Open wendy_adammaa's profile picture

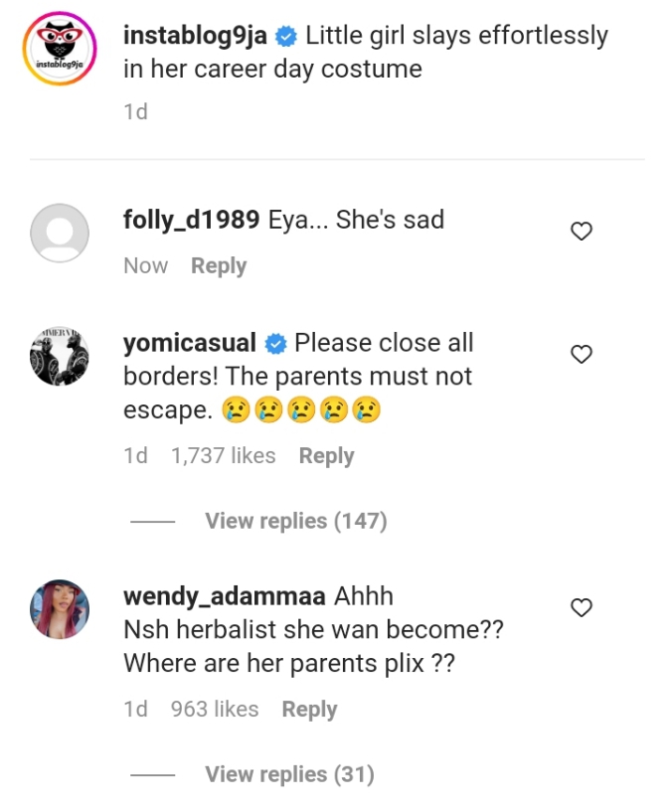(60, 608)
